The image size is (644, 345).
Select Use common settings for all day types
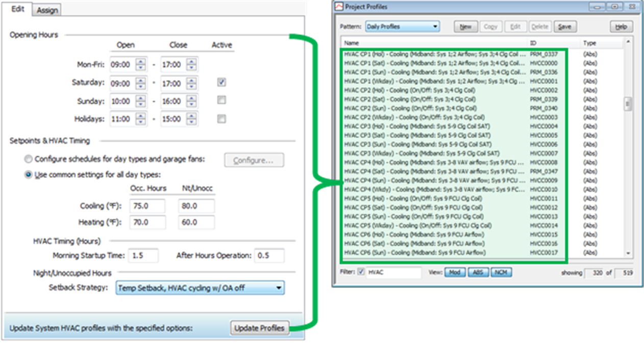click(29, 175)
